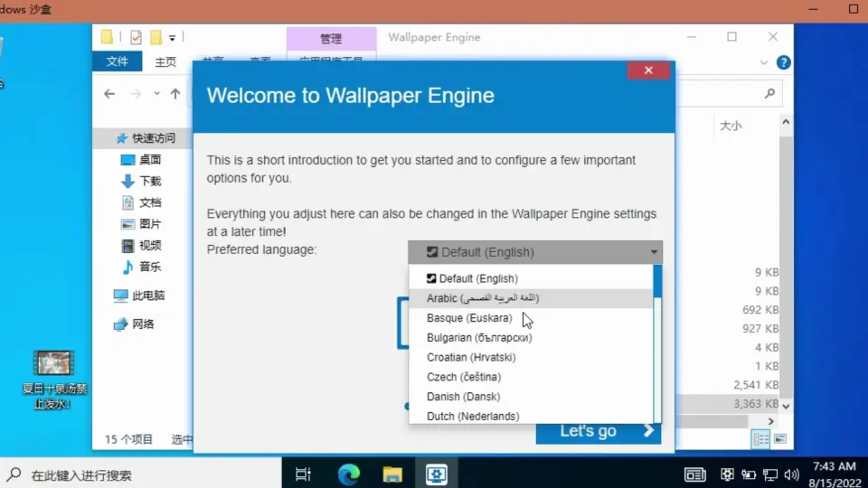Select 网络 in navigation pane
Screen dimensions: 868x488
(134, 324)
